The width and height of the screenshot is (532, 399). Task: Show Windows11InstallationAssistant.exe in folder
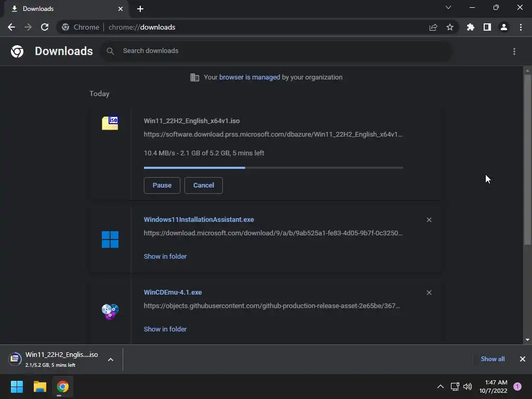pos(165,257)
